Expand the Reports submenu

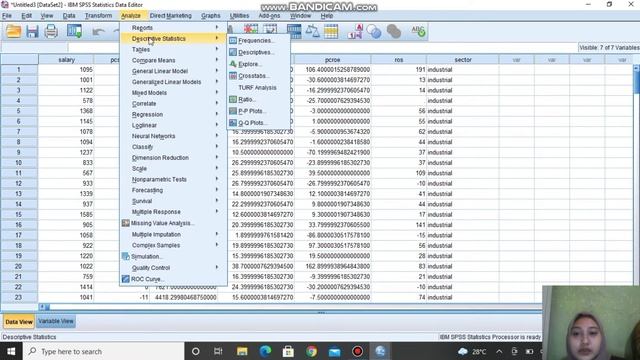tap(173, 28)
